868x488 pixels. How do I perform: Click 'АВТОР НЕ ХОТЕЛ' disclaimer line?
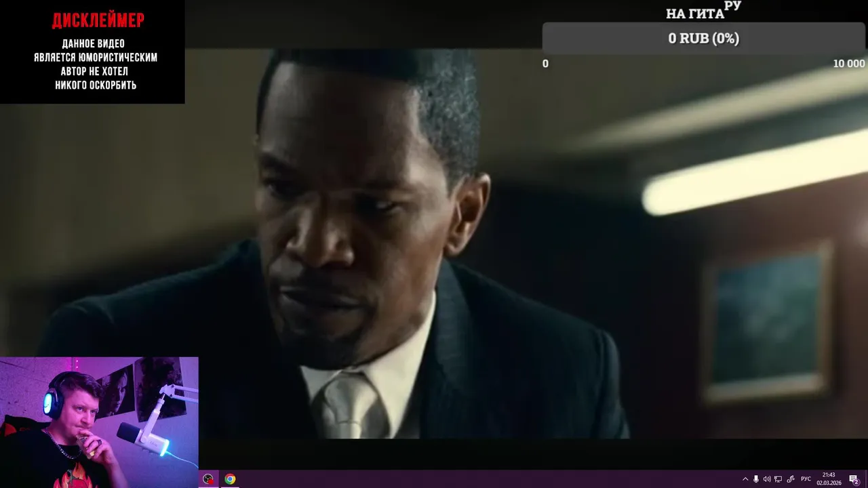pyautogui.click(x=94, y=71)
